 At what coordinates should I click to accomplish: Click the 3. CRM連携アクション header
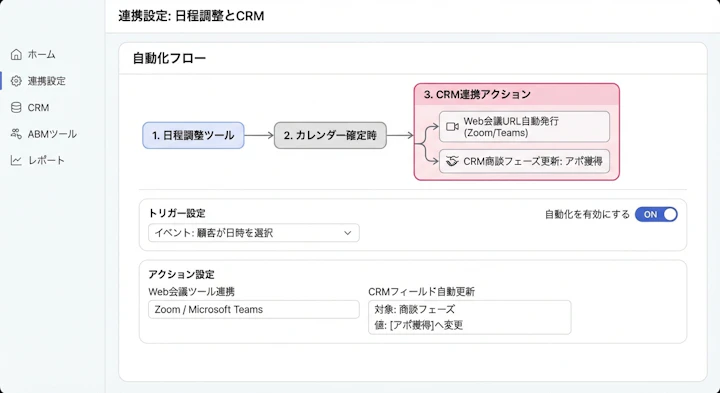point(517,95)
